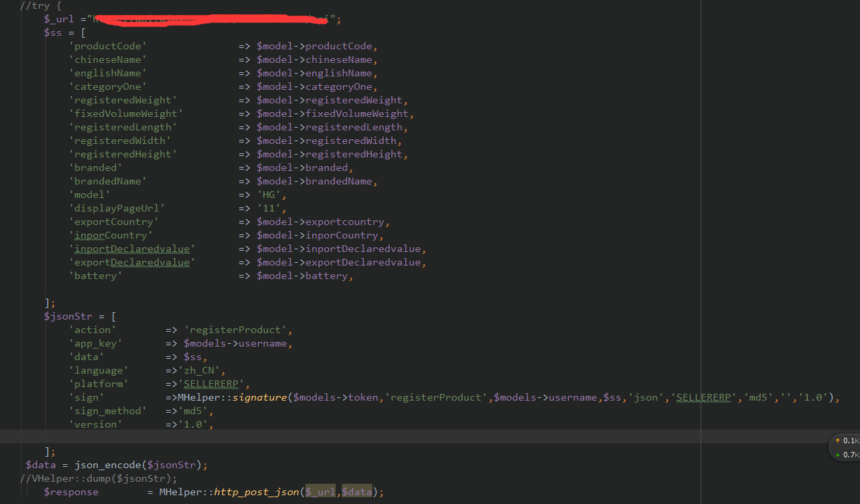Click the 'registeredWidth' array key string
The height and width of the screenshot is (504, 860).
(120, 141)
